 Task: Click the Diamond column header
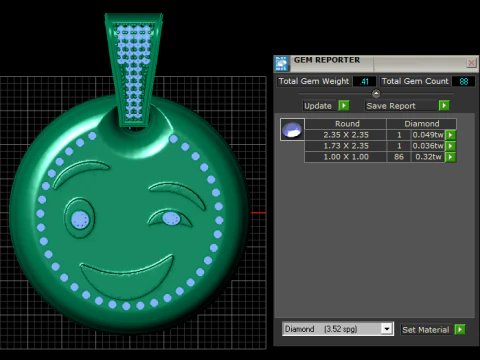(x=422, y=124)
